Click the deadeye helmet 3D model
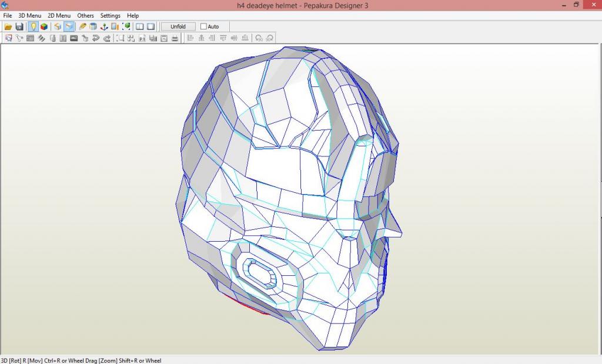The height and width of the screenshot is (364, 602). click(x=289, y=198)
